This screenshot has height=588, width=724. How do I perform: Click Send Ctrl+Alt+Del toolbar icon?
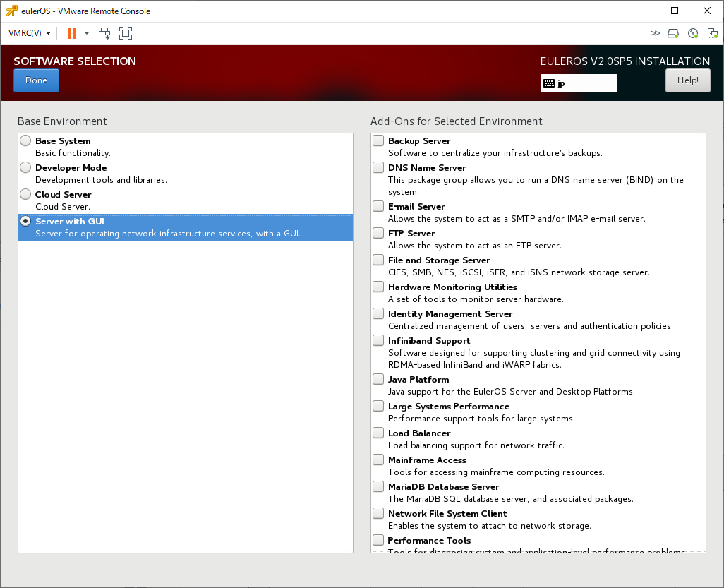click(104, 33)
